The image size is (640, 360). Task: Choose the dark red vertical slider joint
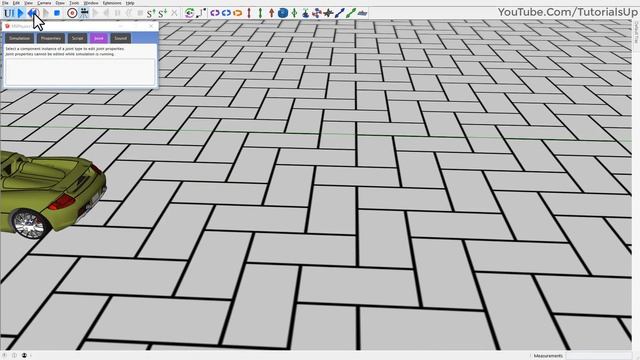[249, 13]
